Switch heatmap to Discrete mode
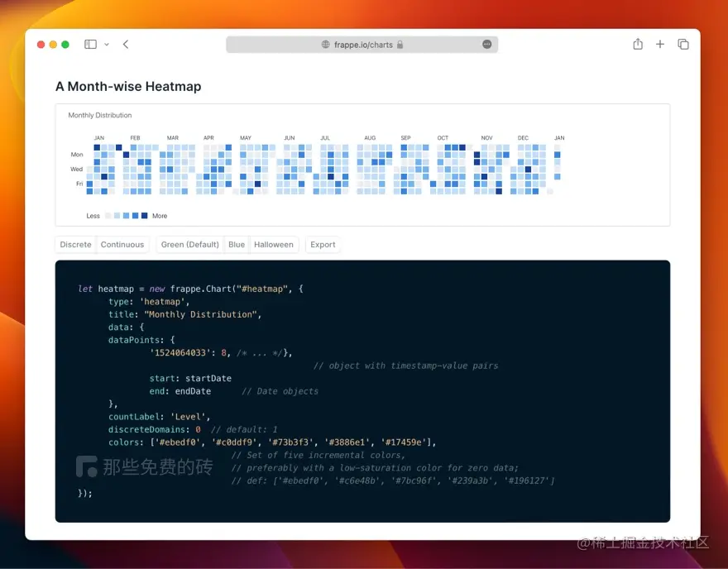 75,245
